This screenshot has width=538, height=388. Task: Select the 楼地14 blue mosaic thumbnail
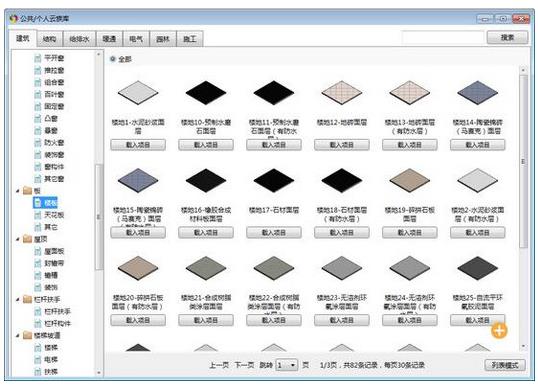tap(478, 93)
